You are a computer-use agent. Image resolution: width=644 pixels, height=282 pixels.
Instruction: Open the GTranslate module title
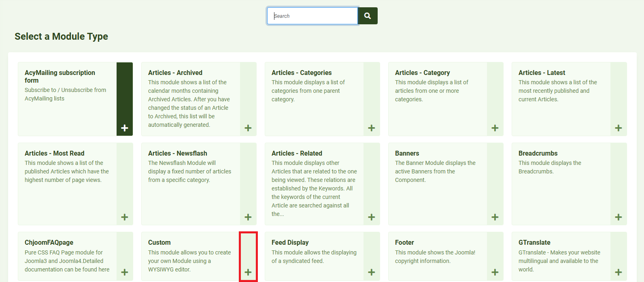pos(534,242)
